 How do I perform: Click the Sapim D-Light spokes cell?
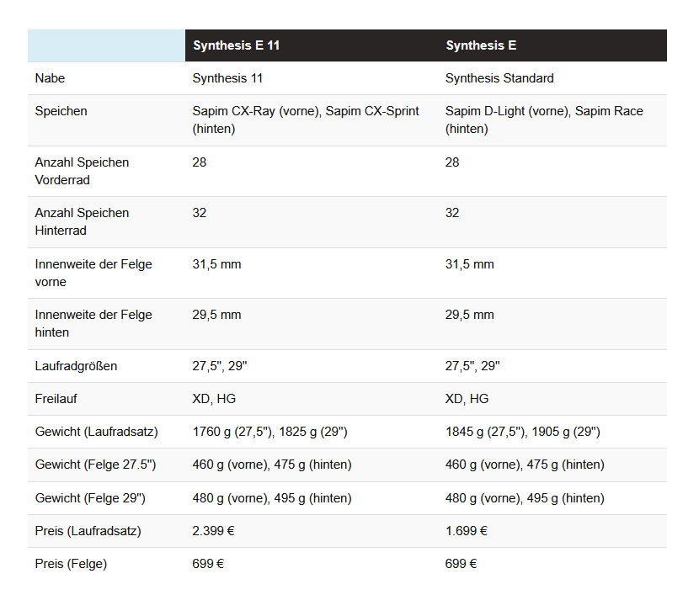[544, 119]
